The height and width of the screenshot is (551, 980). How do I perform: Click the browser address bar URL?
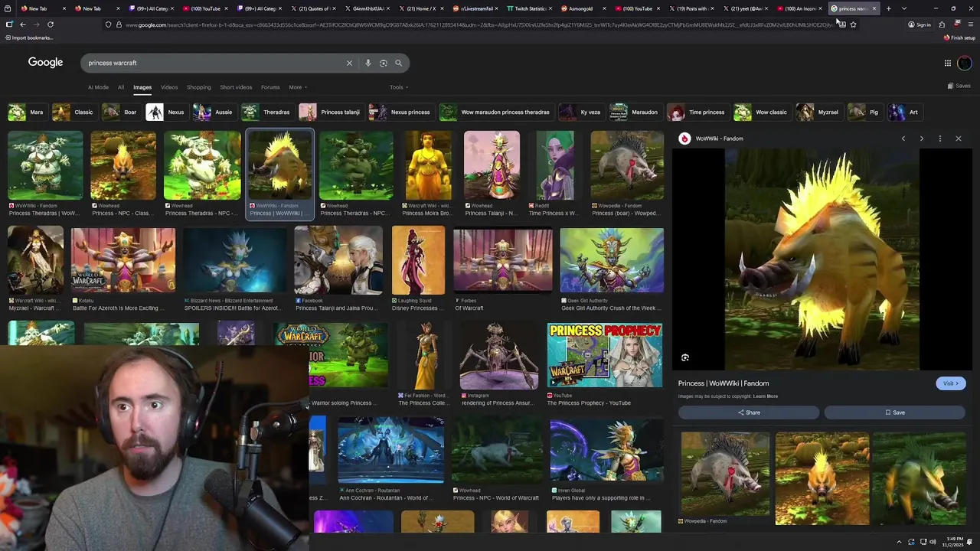point(479,24)
